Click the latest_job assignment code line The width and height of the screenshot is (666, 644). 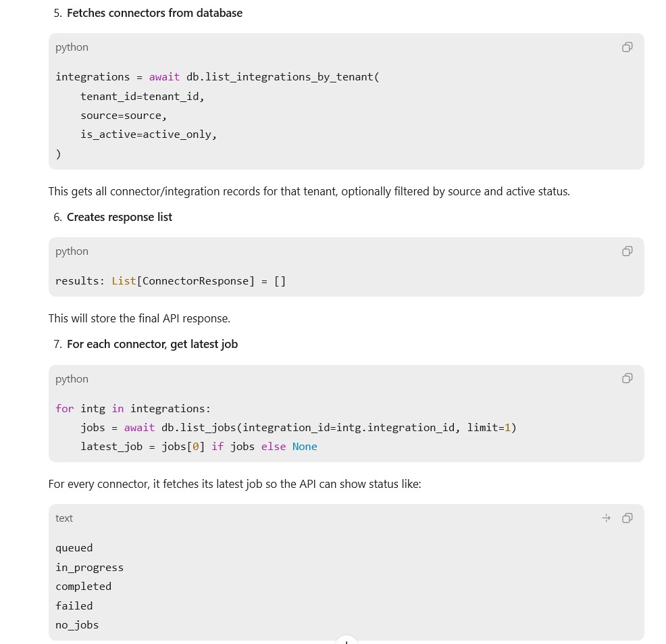199,447
